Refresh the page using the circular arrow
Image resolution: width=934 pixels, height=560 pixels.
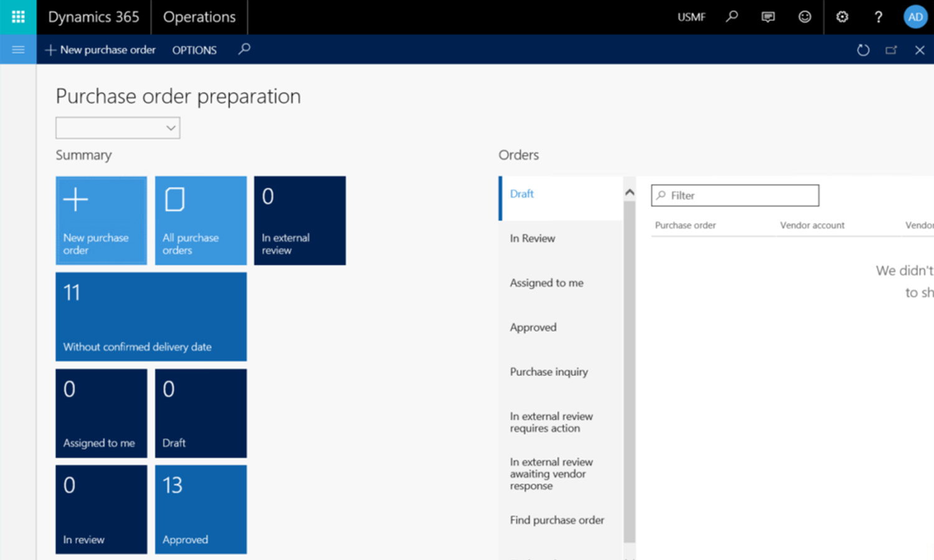coord(863,50)
